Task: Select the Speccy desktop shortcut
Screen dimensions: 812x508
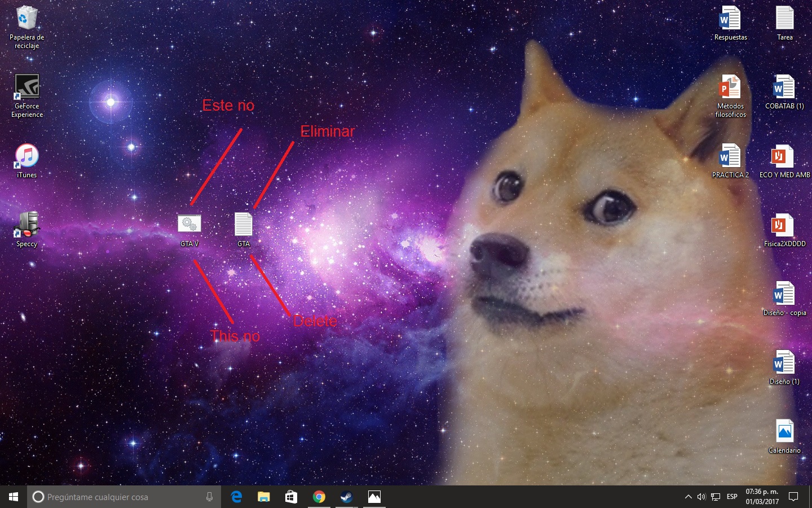Action: click(27, 229)
